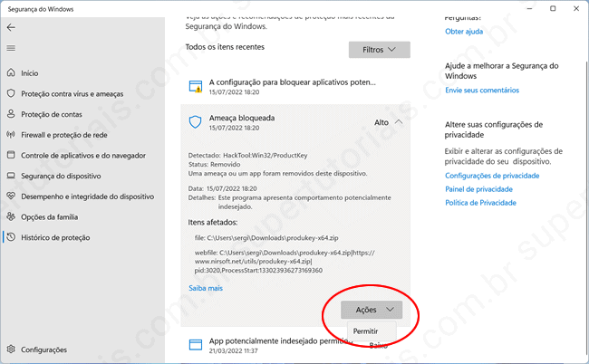This screenshot has height=364, width=589.
Task: Click the Proteção de contas person icon
Action: (x=11, y=114)
